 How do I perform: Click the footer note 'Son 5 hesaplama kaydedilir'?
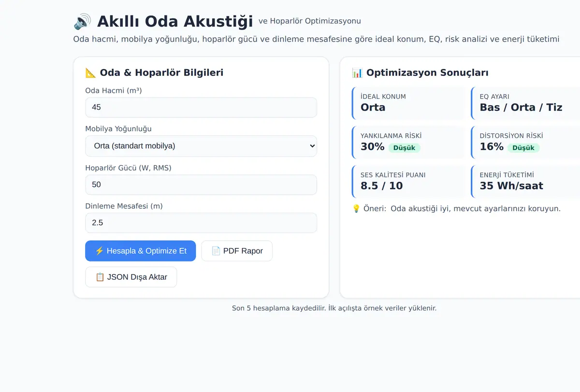pyautogui.click(x=334, y=308)
